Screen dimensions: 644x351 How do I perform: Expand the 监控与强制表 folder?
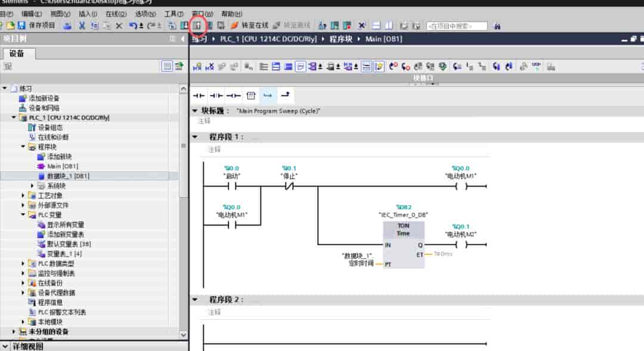tap(23, 273)
